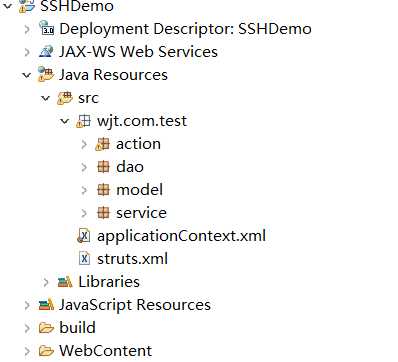Click the JAX-WS Web Services icon
398x362 pixels.
(x=46, y=51)
